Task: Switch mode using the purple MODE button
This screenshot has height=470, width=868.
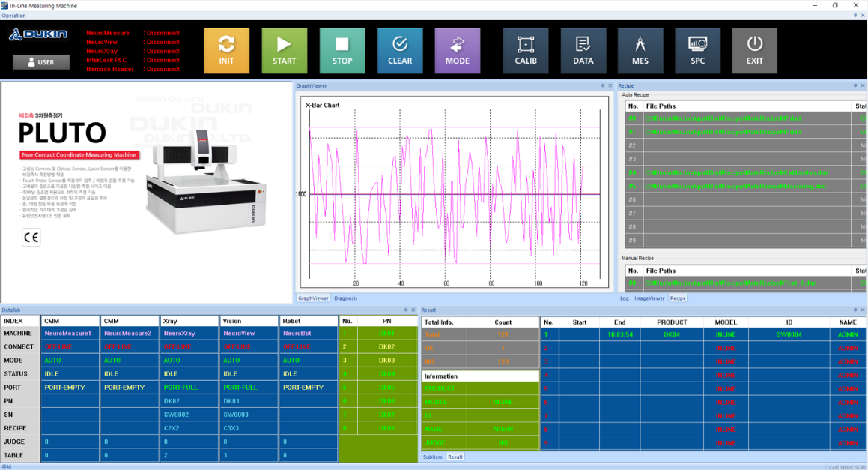Action: [x=457, y=51]
